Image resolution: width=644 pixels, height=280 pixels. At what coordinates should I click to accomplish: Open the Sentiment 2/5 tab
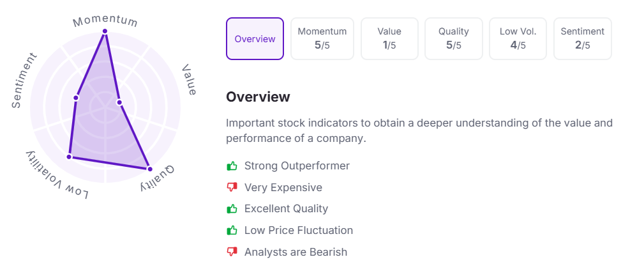click(583, 39)
